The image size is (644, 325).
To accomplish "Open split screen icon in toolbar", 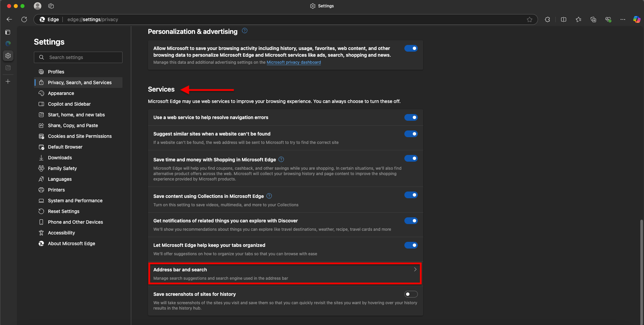I will click(563, 19).
